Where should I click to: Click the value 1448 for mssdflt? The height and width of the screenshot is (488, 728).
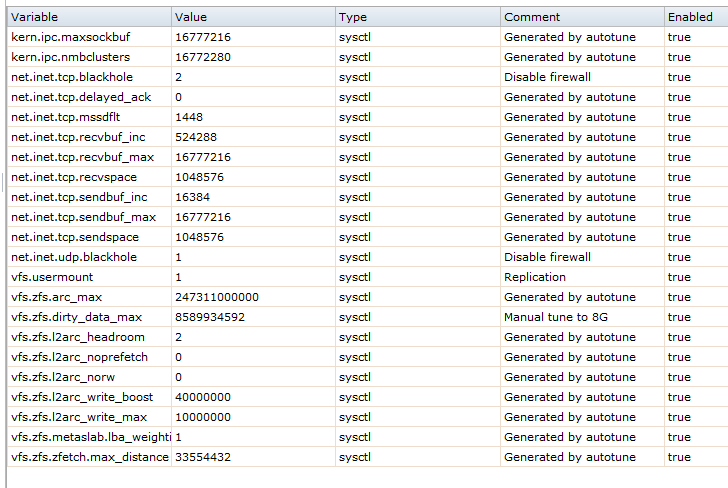coord(191,117)
